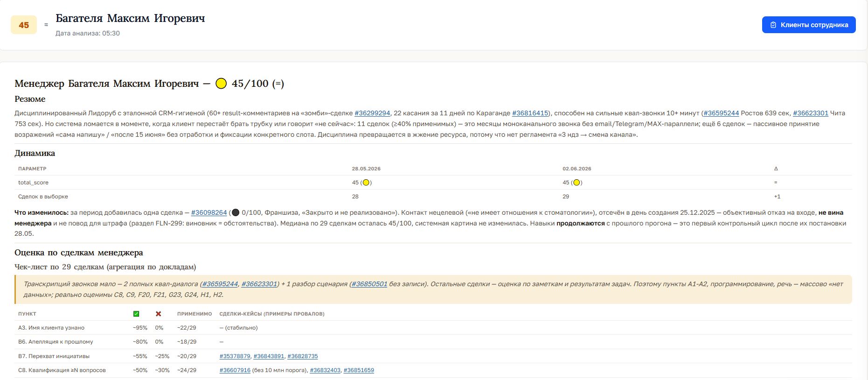The height and width of the screenshot is (380, 868).
Task: Click the 45 score badge in header
Action: pos(24,25)
